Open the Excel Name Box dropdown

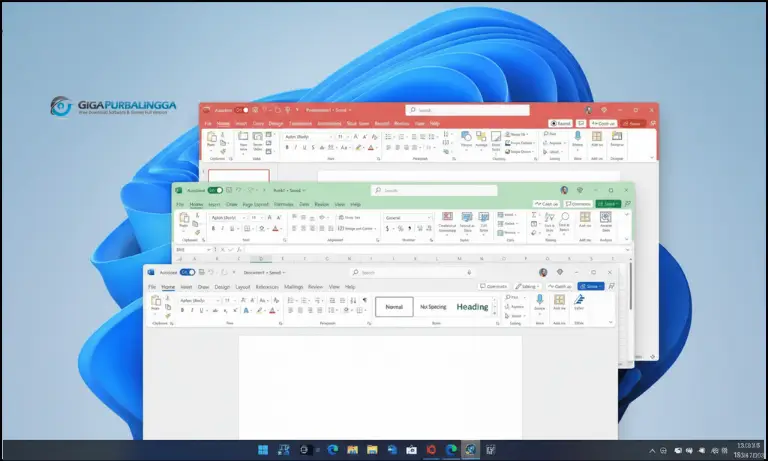[x=209, y=249]
